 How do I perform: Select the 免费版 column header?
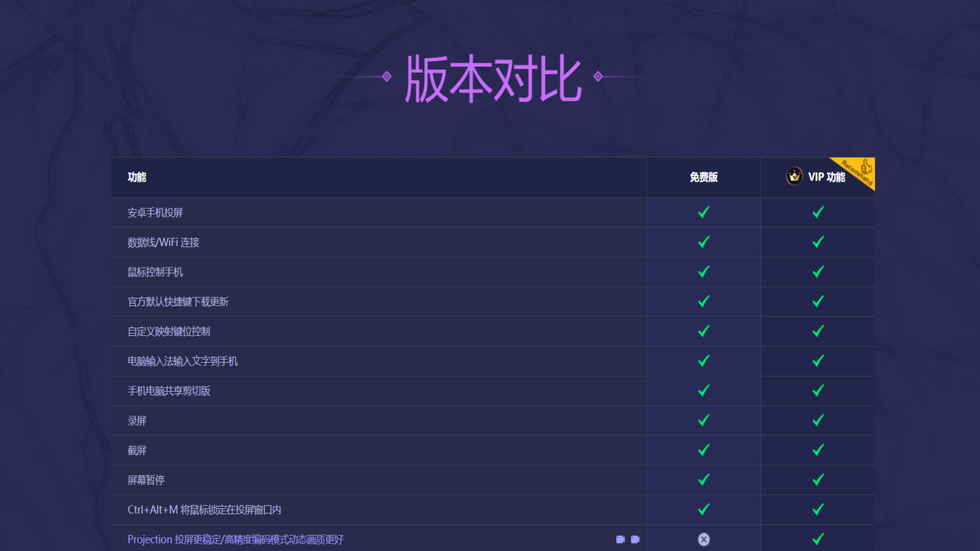click(704, 178)
